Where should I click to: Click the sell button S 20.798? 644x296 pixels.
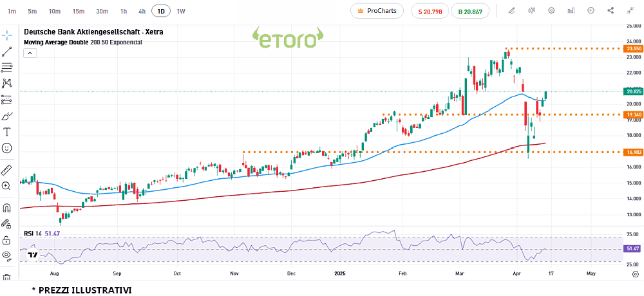(x=430, y=12)
